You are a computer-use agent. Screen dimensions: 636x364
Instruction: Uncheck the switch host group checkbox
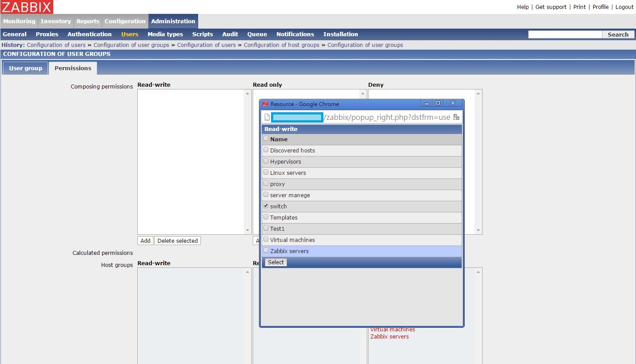pyautogui.click(x=266, y=206)
